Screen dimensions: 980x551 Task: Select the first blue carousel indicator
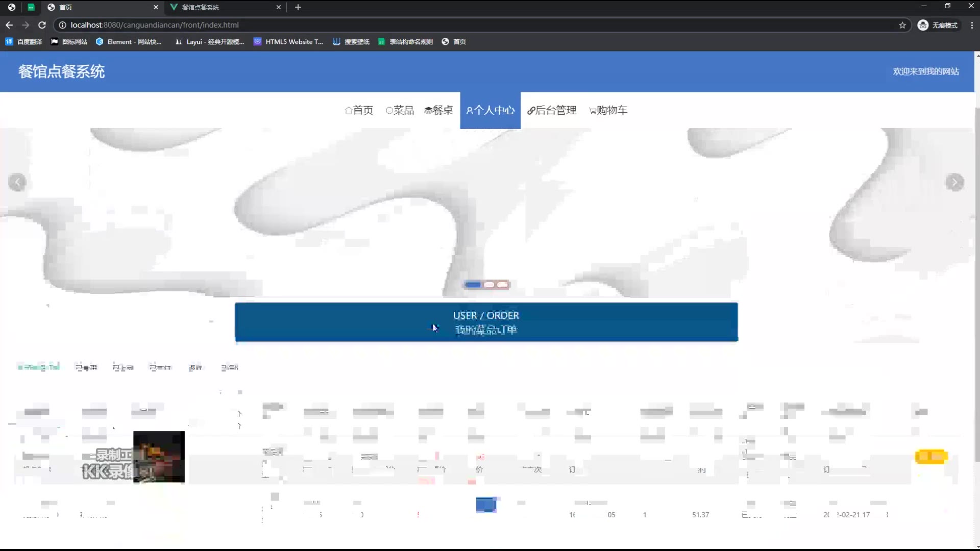click(x=473, y=285)
